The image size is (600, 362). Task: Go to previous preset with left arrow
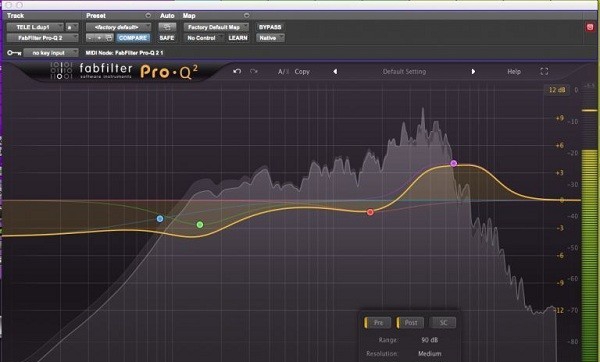(x=335, y=72)
